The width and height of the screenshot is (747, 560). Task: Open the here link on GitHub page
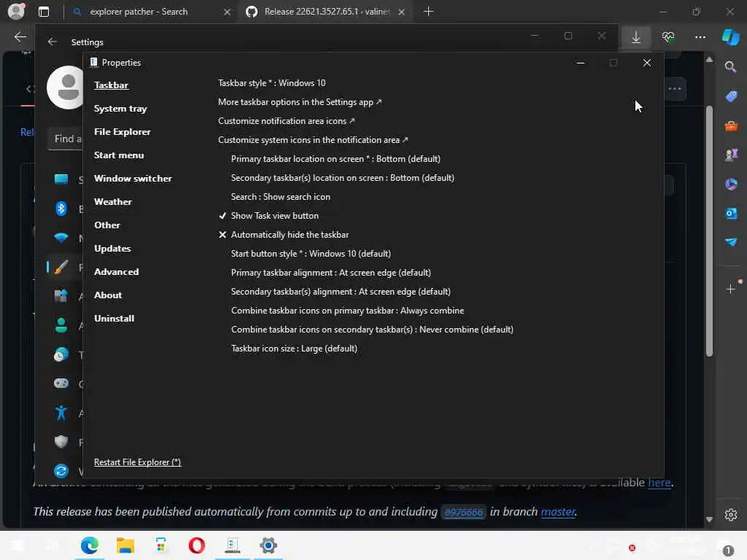coord(659,483)
